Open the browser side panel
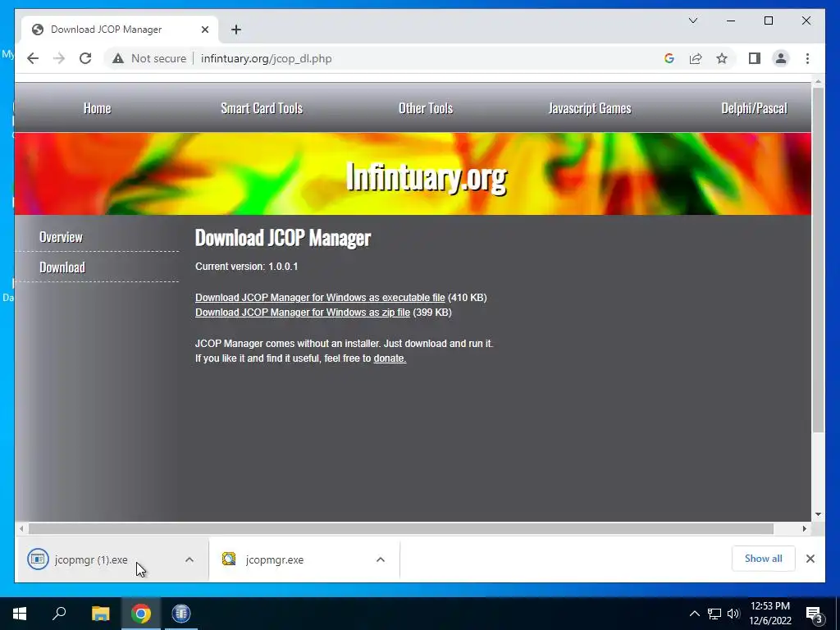 click(755, 58)
